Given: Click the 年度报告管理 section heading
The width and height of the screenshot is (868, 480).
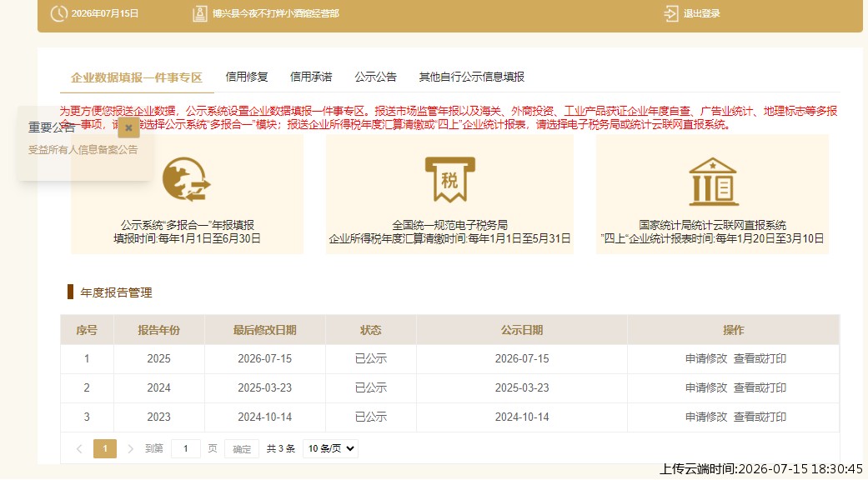Looking at the screenshot, I should tap(116, 292).
